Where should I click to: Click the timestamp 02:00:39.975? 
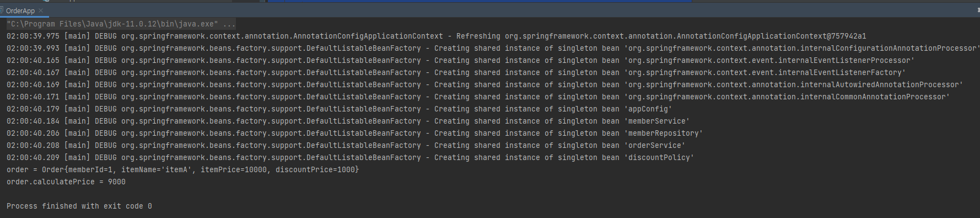[x=33, y=36]
